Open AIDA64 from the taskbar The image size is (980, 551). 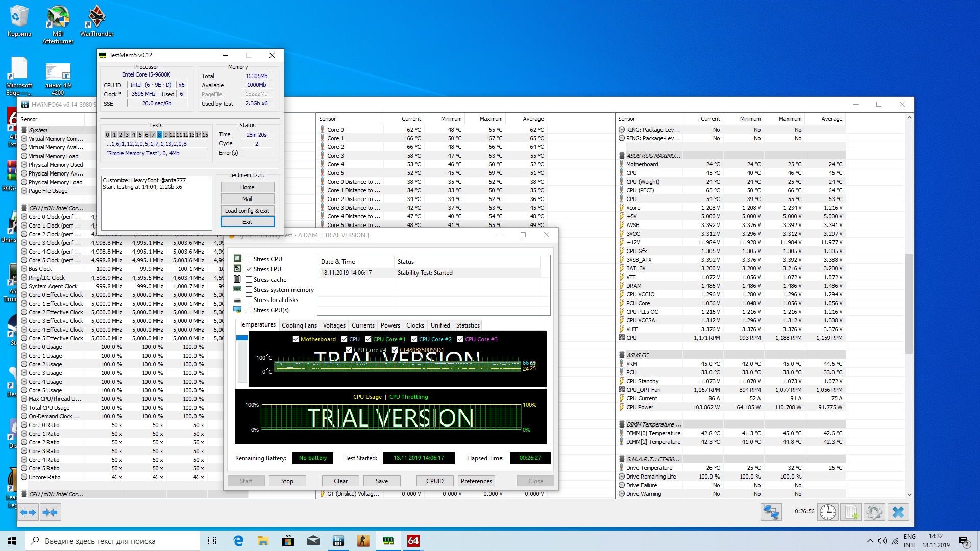[x=413, y=541]
